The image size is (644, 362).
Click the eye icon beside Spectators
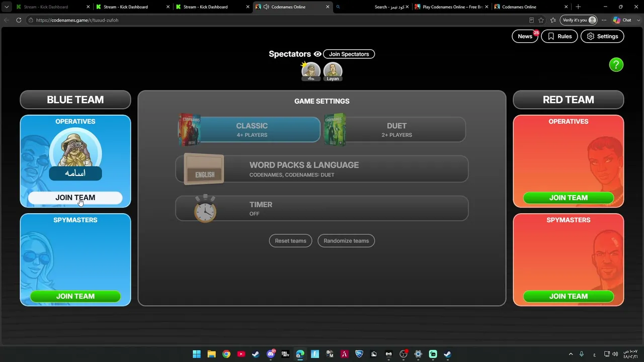pyautogui.click(x=317, y=54)
